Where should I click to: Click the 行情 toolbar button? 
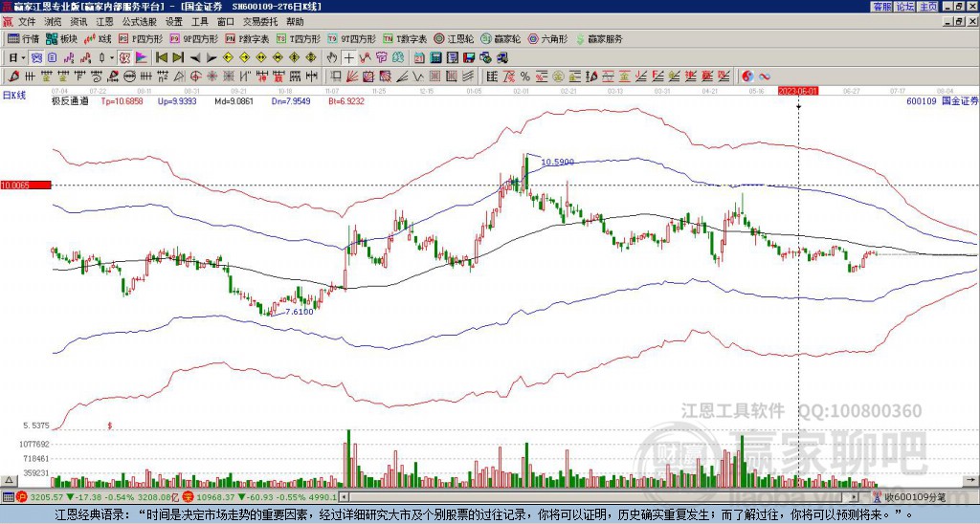pyautogui.click(x=24, y=38)
